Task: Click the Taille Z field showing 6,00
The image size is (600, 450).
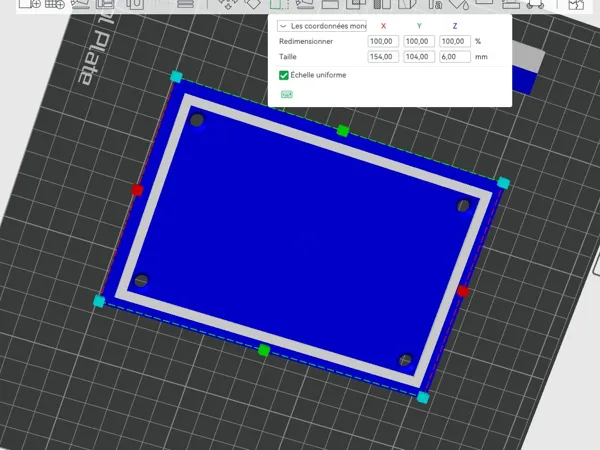Action: click(455, 57)
